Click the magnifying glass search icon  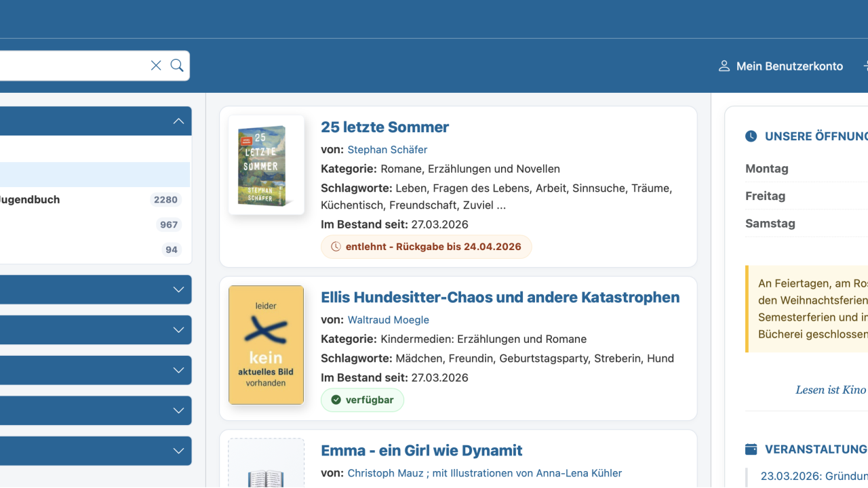coord(177,66)
